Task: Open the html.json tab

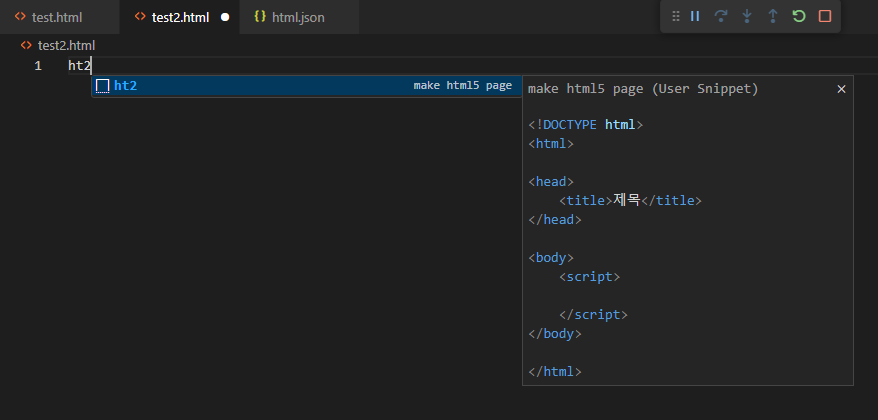Action: pyautogui.click(x=298, y=17)
